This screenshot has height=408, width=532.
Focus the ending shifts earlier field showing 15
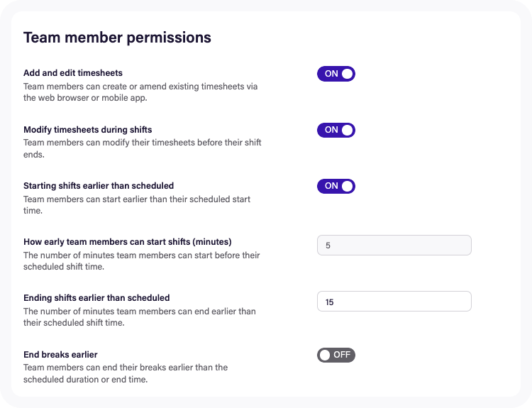point(394,301)
